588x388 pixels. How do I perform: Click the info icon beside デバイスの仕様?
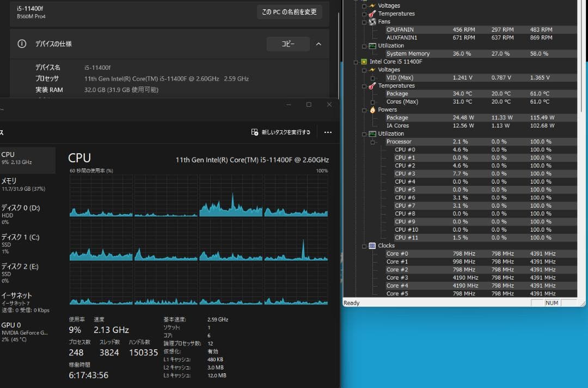pyautogui.click(x=22, y=44)
